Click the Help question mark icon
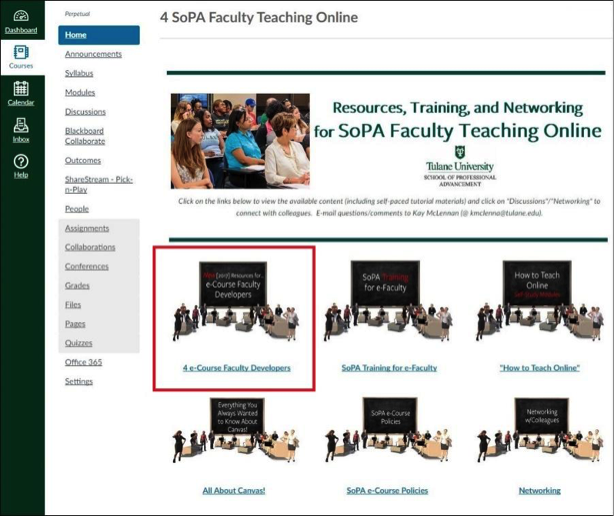This screenshot has height=517, width=614. point(21,162)
